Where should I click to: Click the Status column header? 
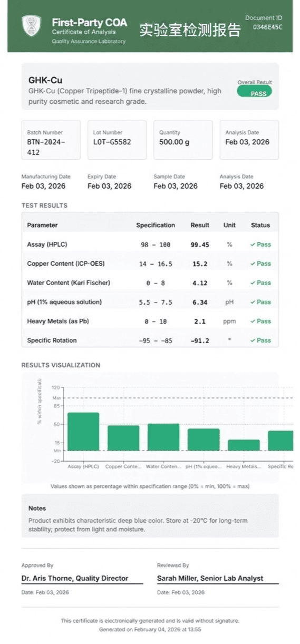[x=260, y=225]
